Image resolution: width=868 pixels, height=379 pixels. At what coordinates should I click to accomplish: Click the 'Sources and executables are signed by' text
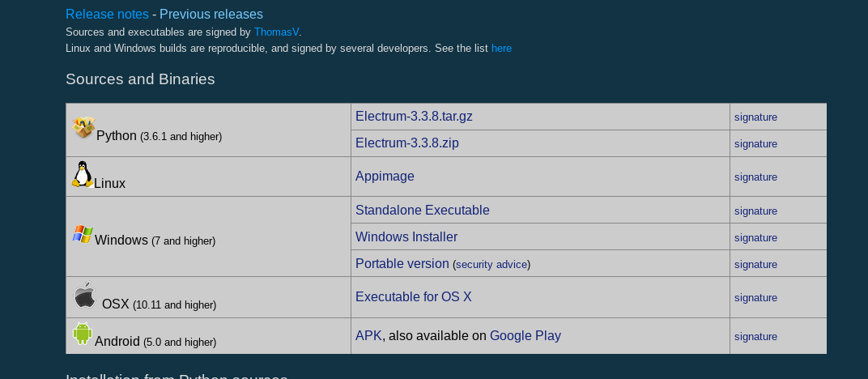pyautogui.click(x=159, y=32)
